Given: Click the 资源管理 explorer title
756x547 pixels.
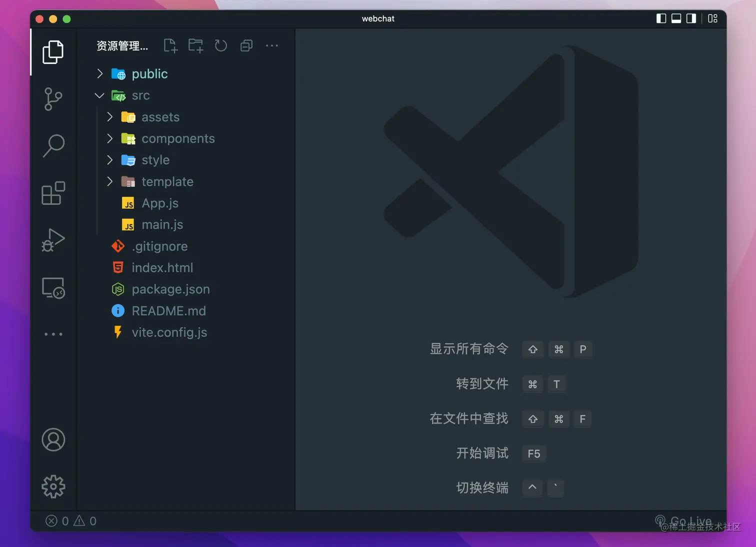Looking at the screenshot, I should point(122,46).
